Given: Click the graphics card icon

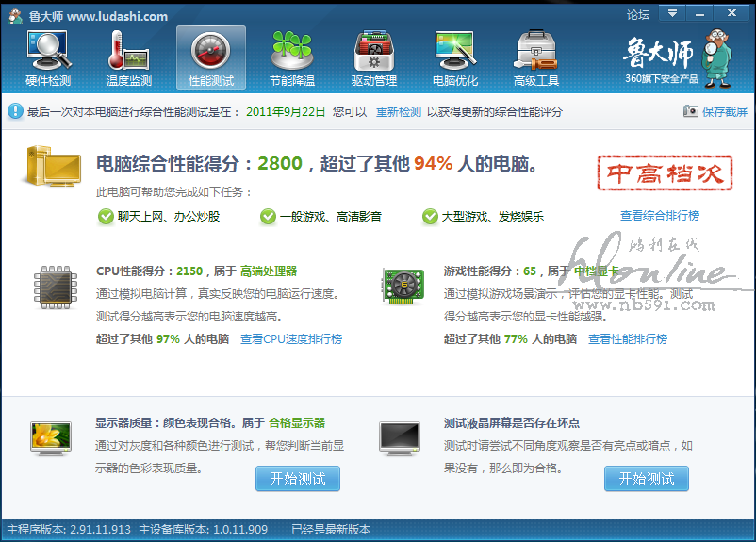Looking at the screenshot, I should pyautogui.click(x=403, y=286).
